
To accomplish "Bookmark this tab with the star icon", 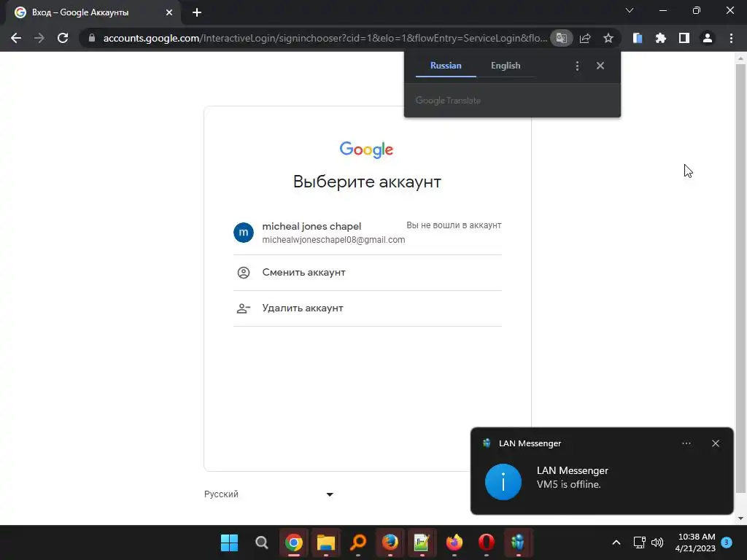I will pos(608,38).
